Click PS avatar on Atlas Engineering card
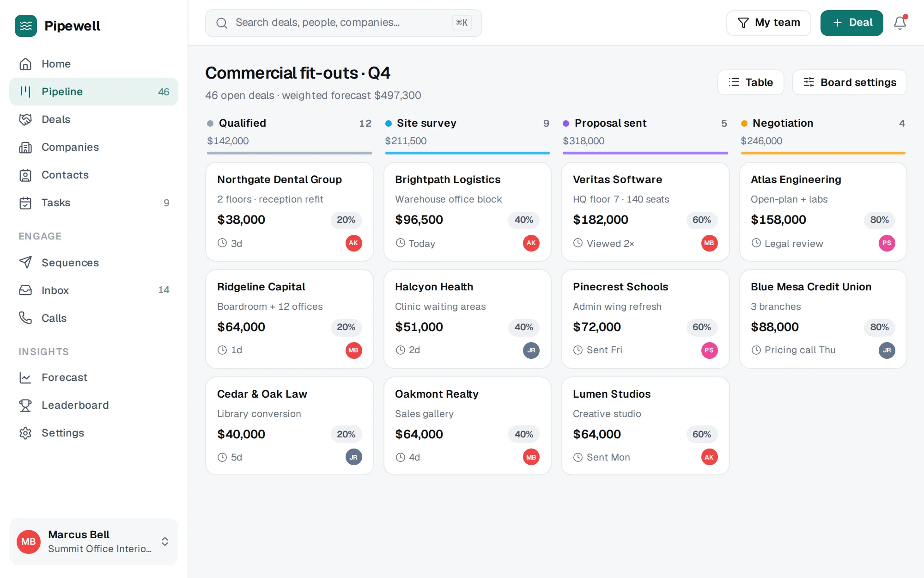Image resolution: width=924 pixels, height=578 pixels. pyautogui.click(x=887, y=243)
